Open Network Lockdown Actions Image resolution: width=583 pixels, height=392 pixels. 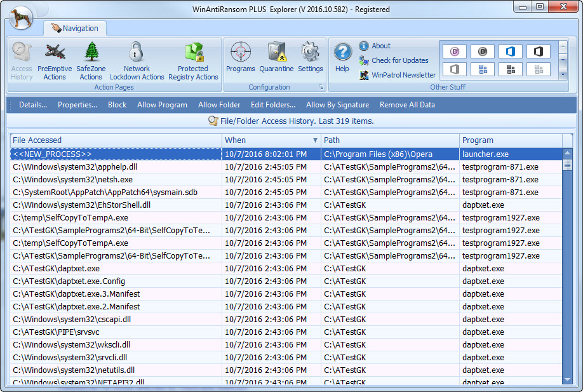pos(137,62)
